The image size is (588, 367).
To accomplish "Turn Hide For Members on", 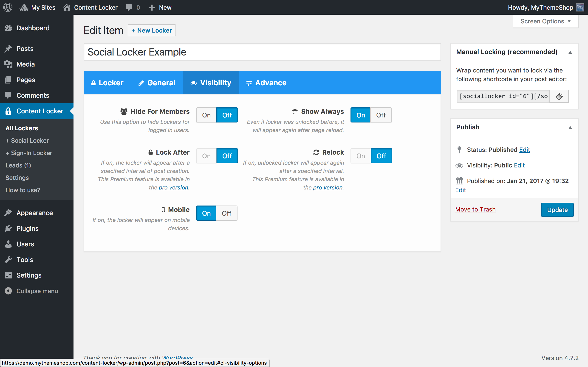I will click(206, 115).
